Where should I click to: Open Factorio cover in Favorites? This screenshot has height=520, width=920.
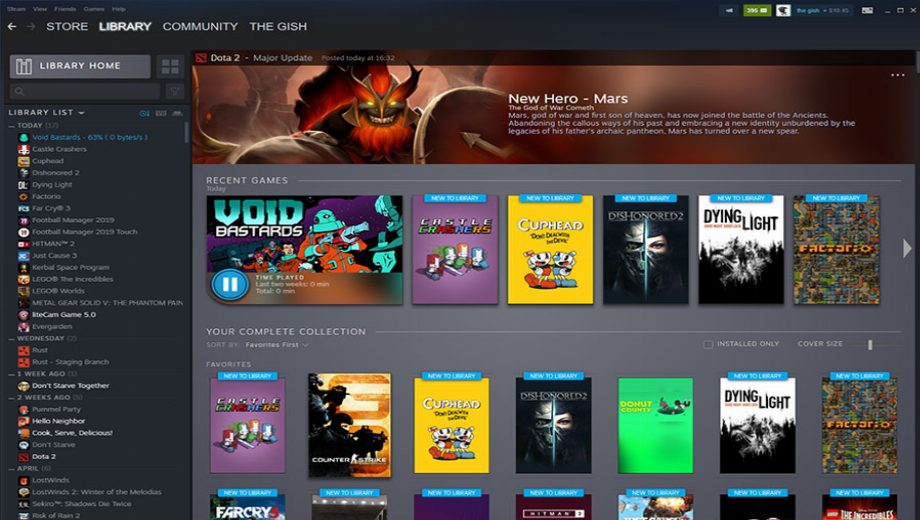pos(859,425)
